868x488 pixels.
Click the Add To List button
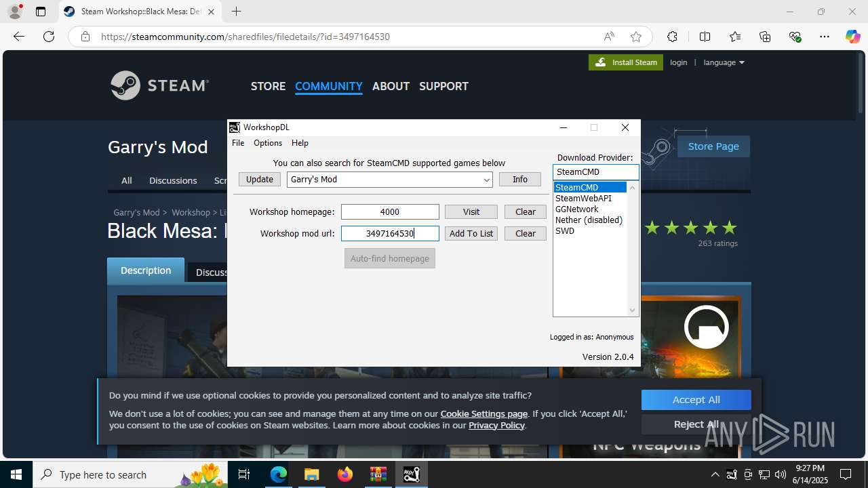471,234
